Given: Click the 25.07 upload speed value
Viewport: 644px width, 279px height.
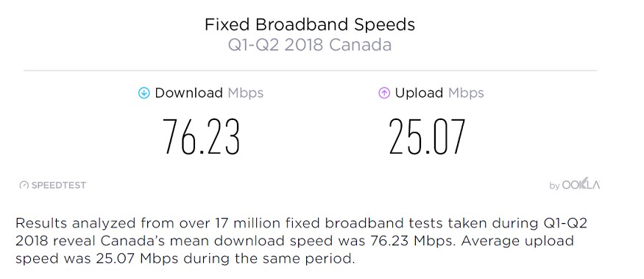Looking at the screenshot, I should coord(427,136).
